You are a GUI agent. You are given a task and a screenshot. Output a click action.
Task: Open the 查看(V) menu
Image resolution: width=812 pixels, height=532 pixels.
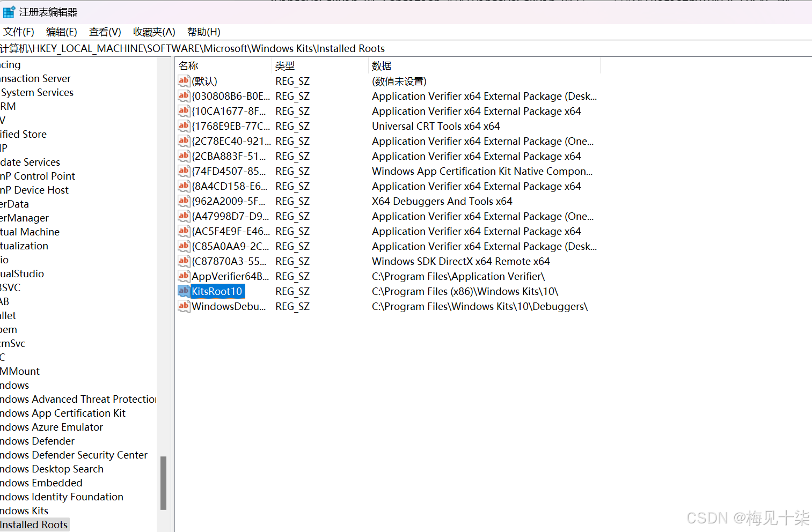coord(105,32)
